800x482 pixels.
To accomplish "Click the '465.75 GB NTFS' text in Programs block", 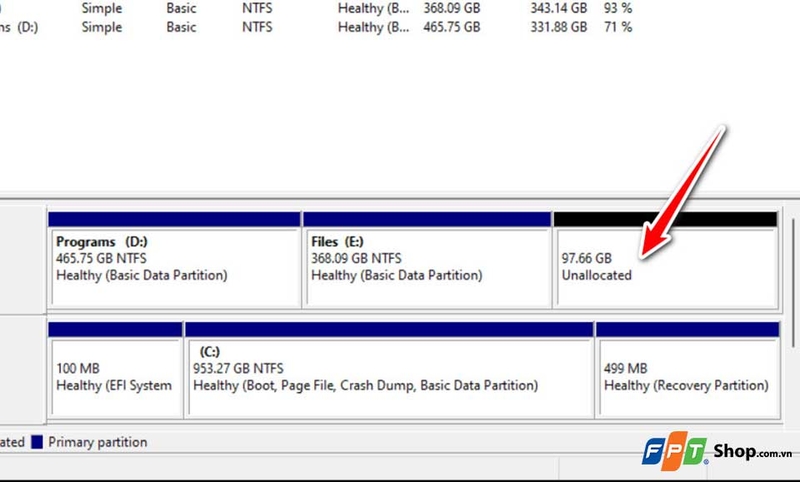I will [101, 258].
